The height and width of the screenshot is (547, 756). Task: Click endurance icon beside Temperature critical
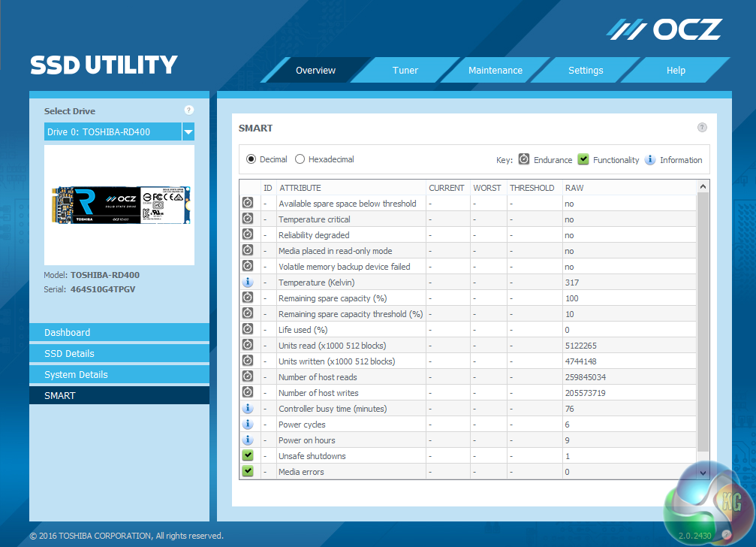(x=248, y=219)
